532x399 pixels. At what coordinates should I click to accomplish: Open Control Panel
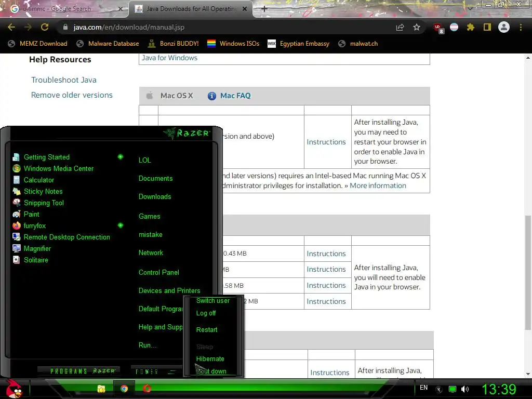click(159, 272)
